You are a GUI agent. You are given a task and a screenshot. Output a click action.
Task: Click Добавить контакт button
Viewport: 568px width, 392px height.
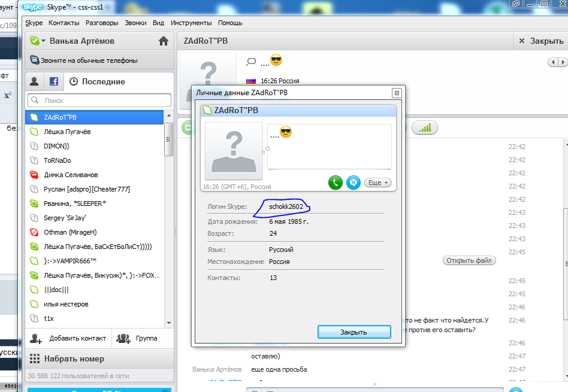coord(68,338)
